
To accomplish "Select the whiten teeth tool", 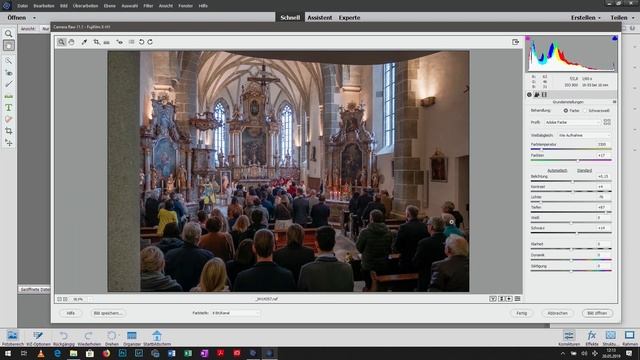I will (9, 84).
